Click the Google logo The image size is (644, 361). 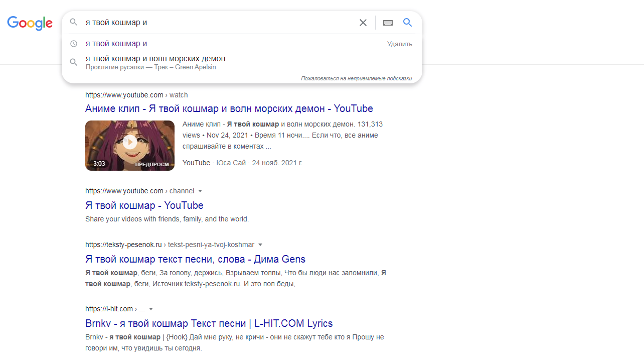30,23
